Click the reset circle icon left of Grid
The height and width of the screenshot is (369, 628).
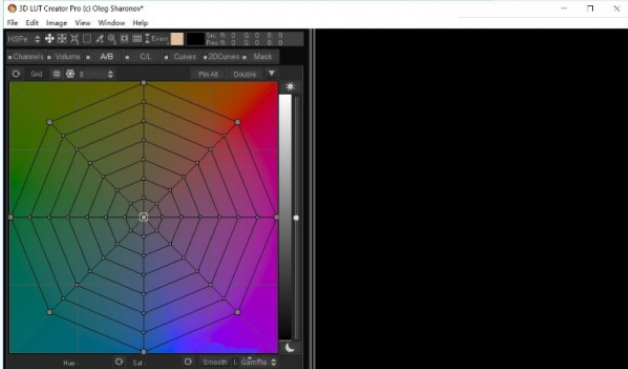(16, 74)
